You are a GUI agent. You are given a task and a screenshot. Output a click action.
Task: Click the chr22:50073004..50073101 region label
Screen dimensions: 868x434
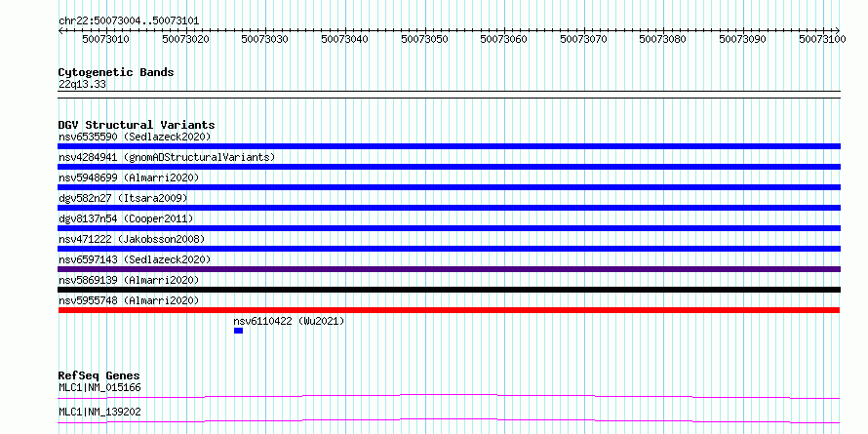(129, 21)
